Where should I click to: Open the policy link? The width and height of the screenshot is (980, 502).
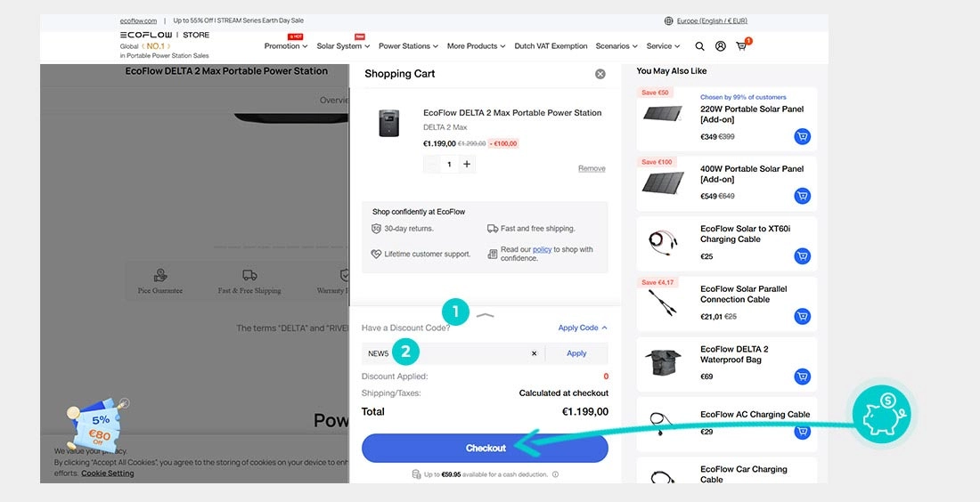(542, 250)
